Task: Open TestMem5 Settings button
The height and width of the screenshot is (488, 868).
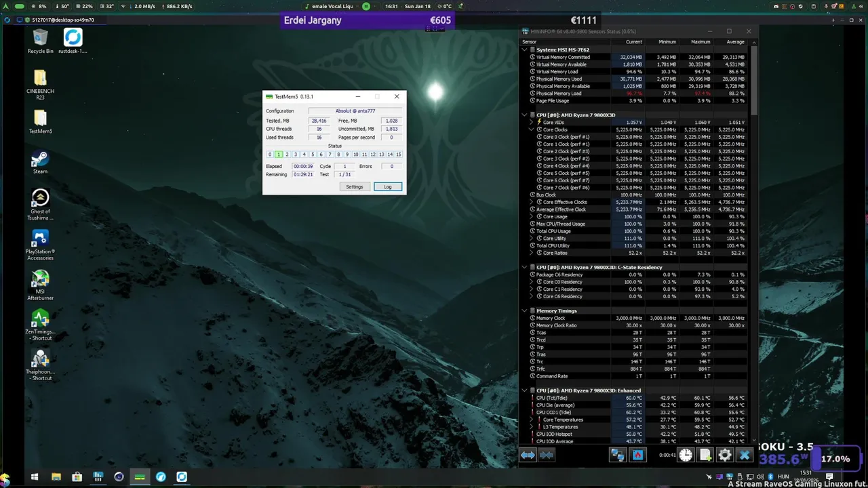Action: click(354, 187)
